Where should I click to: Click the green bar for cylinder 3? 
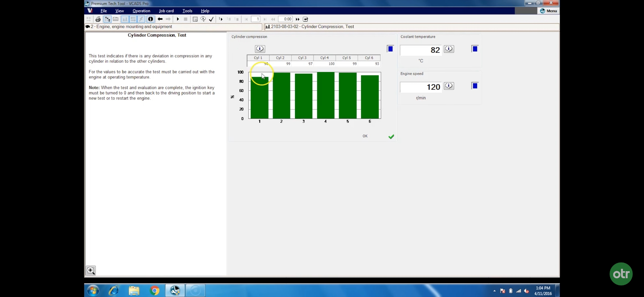tap(304, 96)
